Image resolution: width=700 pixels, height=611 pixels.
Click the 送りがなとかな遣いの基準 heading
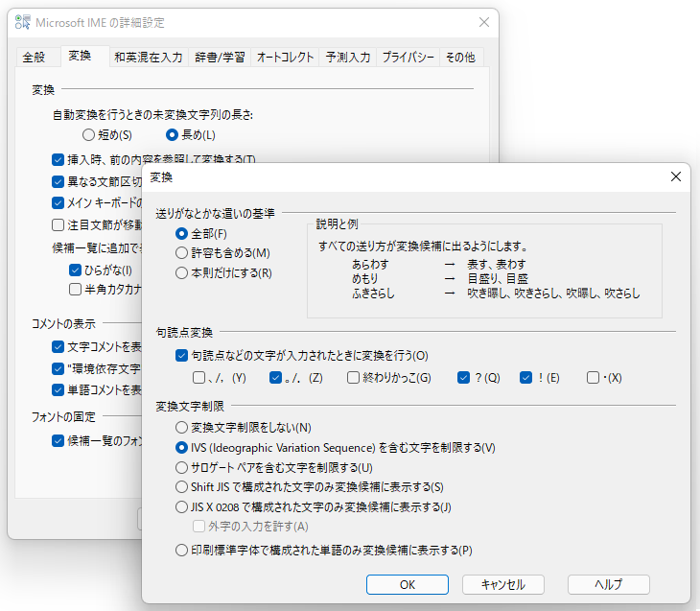pos(215,214)
